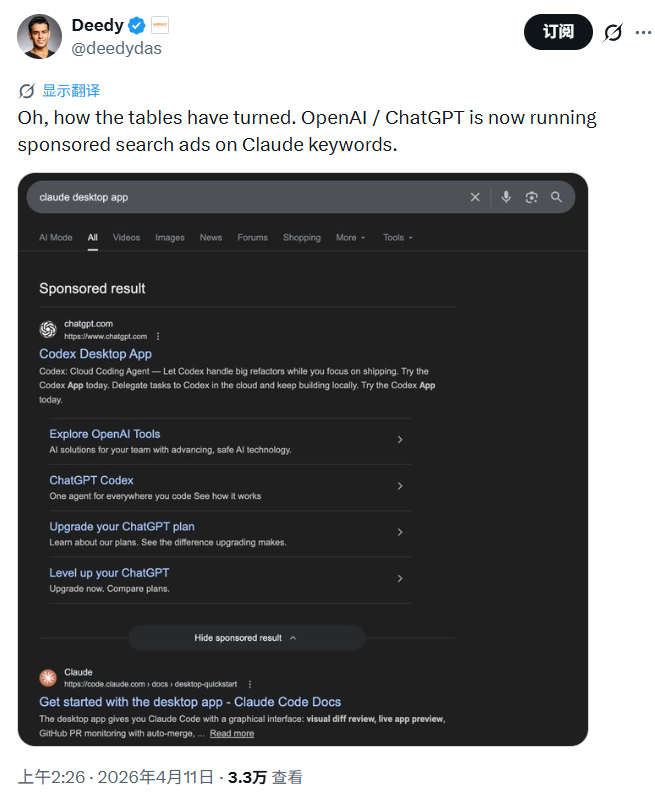Click the 显示翻译 translate link
The width and height of the screenshot is (655, 795).
coord(70,90)
